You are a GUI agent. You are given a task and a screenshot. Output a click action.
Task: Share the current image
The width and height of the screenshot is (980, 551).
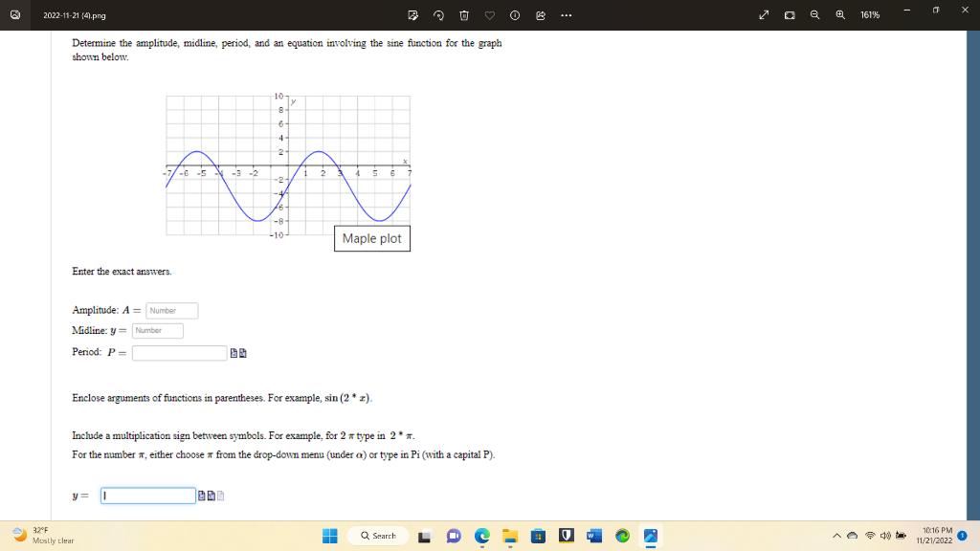[541, 15]
